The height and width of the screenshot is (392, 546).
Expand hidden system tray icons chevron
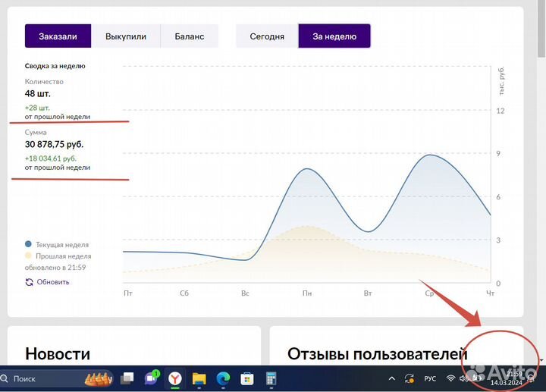tap(392, 378)
